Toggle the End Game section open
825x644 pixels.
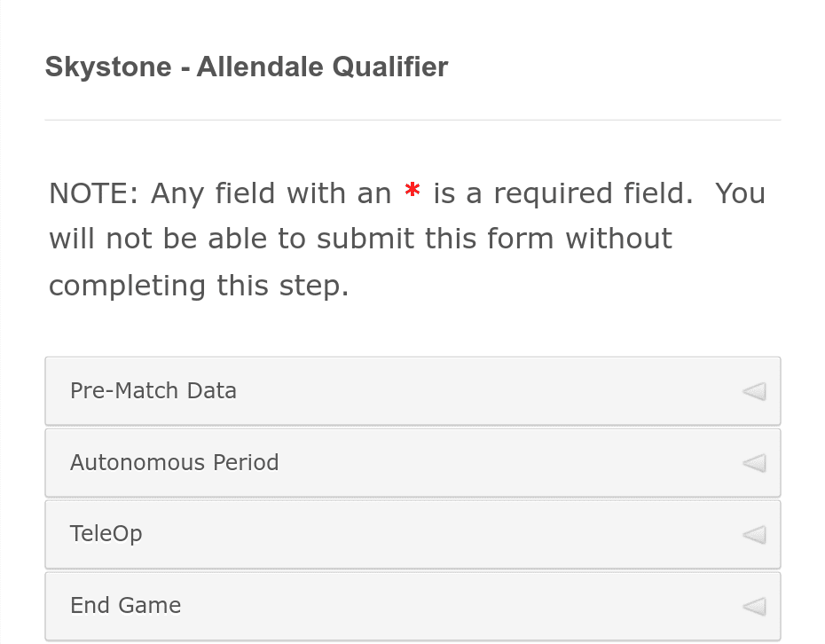tap(412, 605)
